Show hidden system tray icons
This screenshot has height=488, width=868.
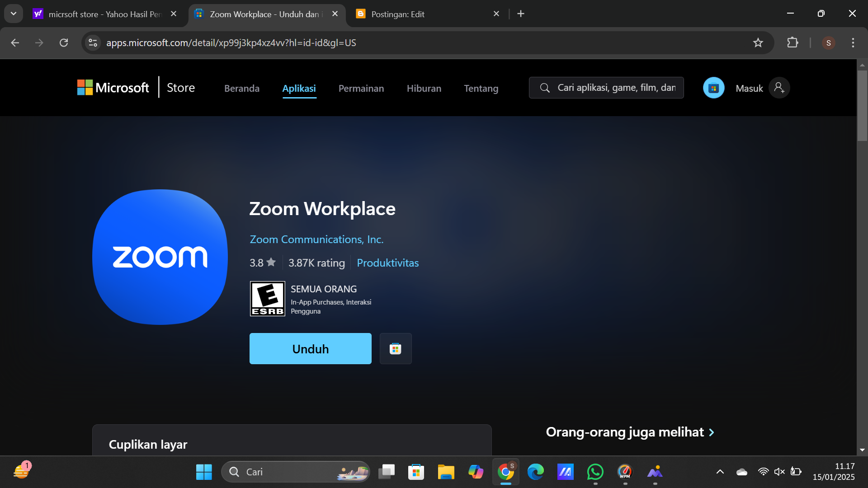720,472
